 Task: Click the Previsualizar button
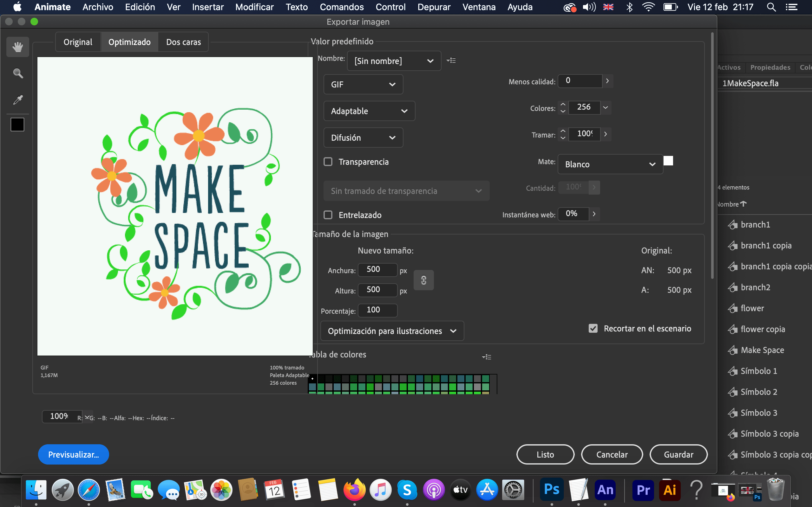pyautogui.click(x=74, y=454)
